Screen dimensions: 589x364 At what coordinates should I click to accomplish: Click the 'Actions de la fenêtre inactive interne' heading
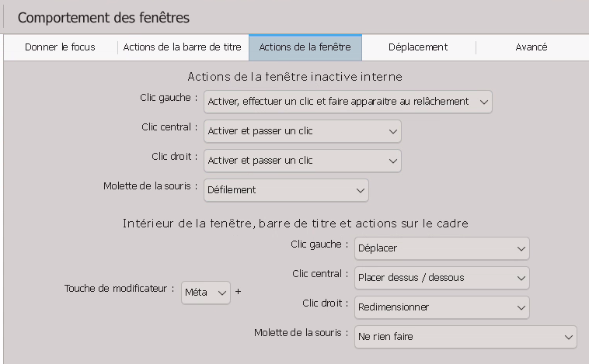pyautogui.click(x=294, y=77)
